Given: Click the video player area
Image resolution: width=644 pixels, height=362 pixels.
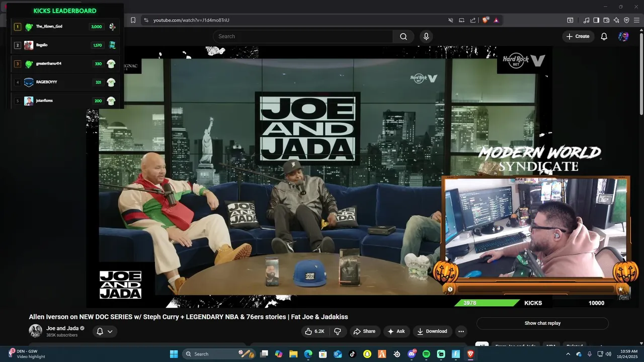Looking at the screenshot, I should pos(319,176).
